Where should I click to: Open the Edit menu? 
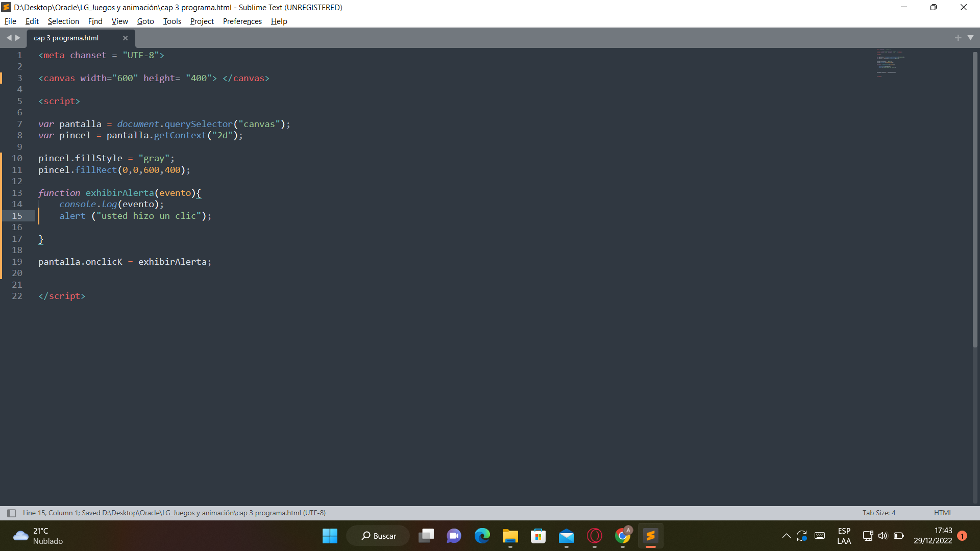(32, 21)
